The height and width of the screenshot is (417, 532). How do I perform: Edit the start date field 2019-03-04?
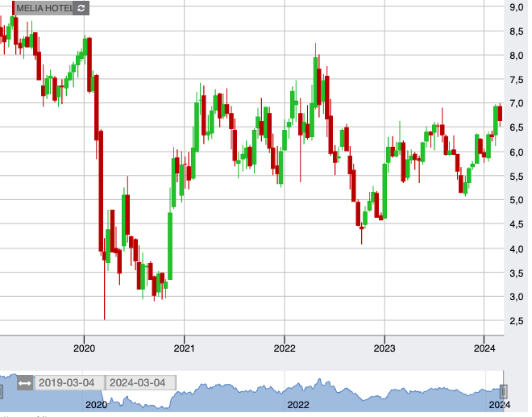pos(69,382)
